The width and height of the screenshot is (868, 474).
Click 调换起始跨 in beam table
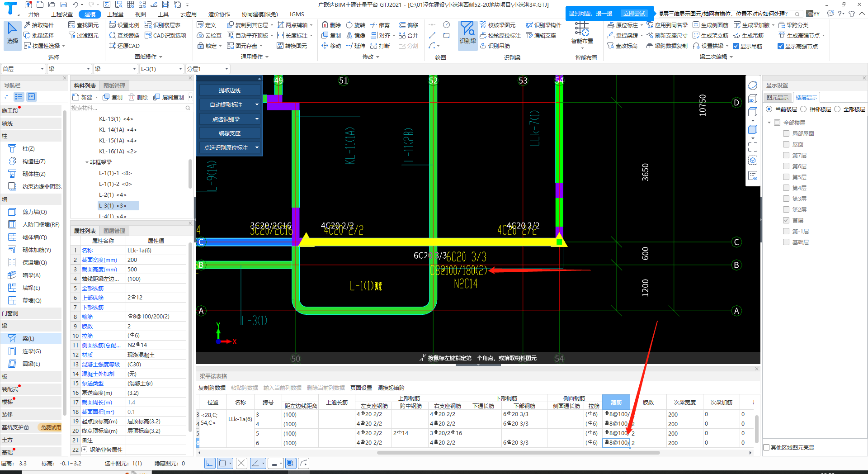click(391, 388)
